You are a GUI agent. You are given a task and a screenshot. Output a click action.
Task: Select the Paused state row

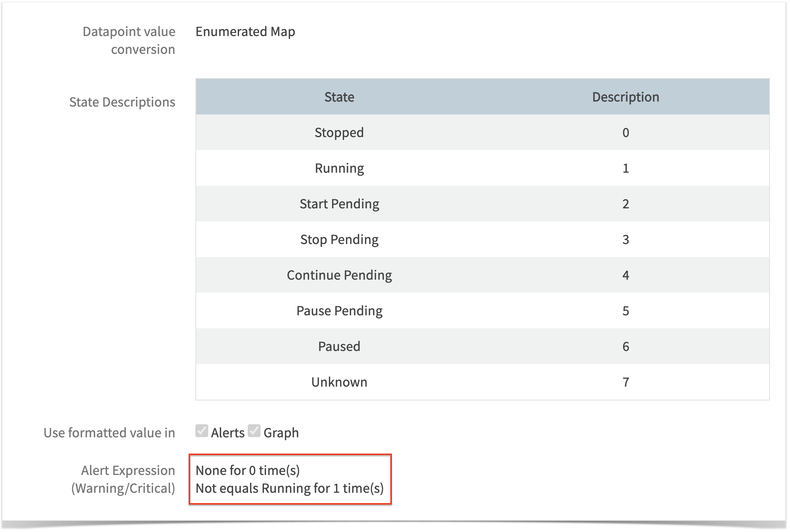(339, 346)
